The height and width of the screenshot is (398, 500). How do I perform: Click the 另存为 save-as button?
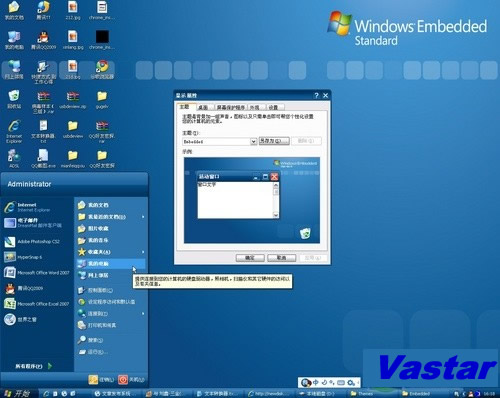274,141
